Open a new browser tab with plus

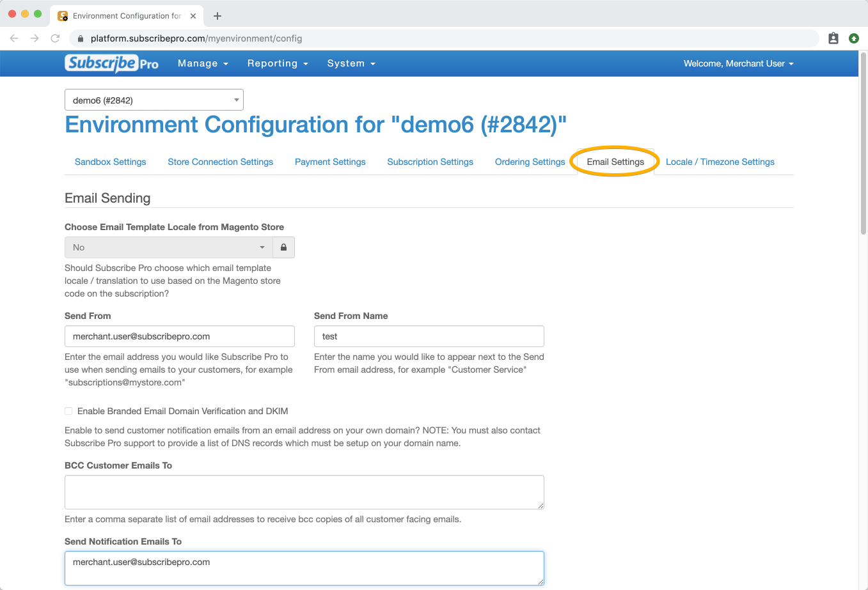[x=217, y=16]
